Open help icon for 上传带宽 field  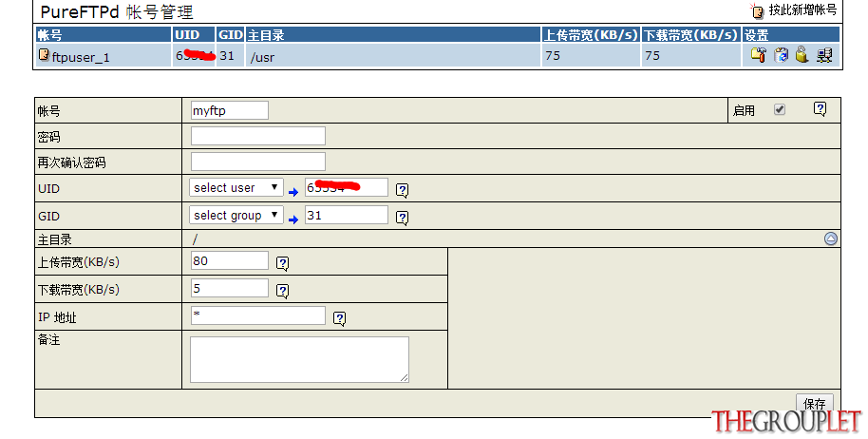(x=282, y=263)
